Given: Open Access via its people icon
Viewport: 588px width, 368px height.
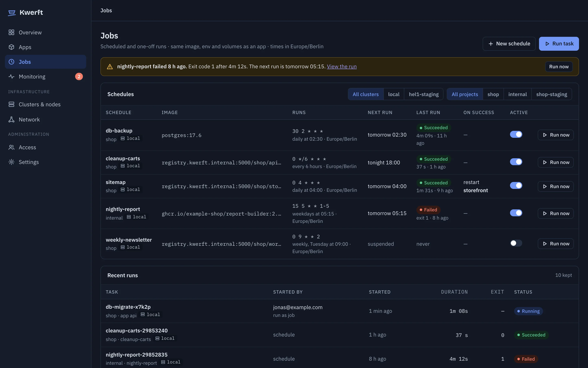Looking at the screenshot, I should tap(11, 147).
